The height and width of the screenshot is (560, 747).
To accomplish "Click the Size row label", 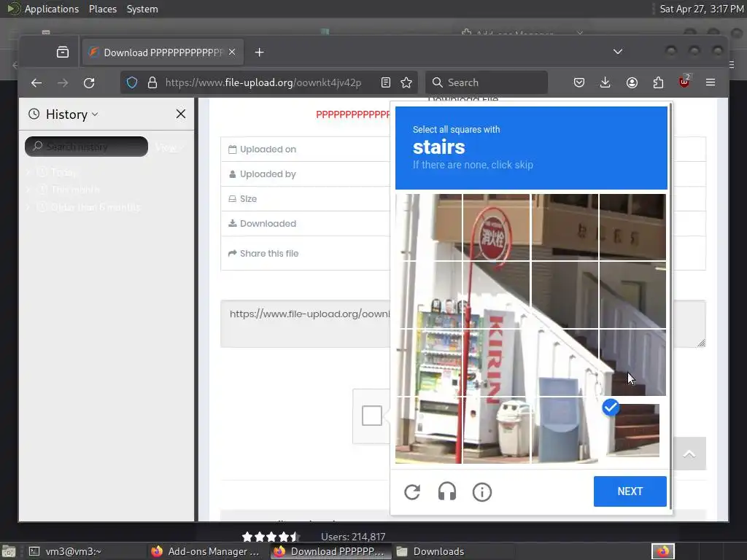I will click(x=248, y=198).
